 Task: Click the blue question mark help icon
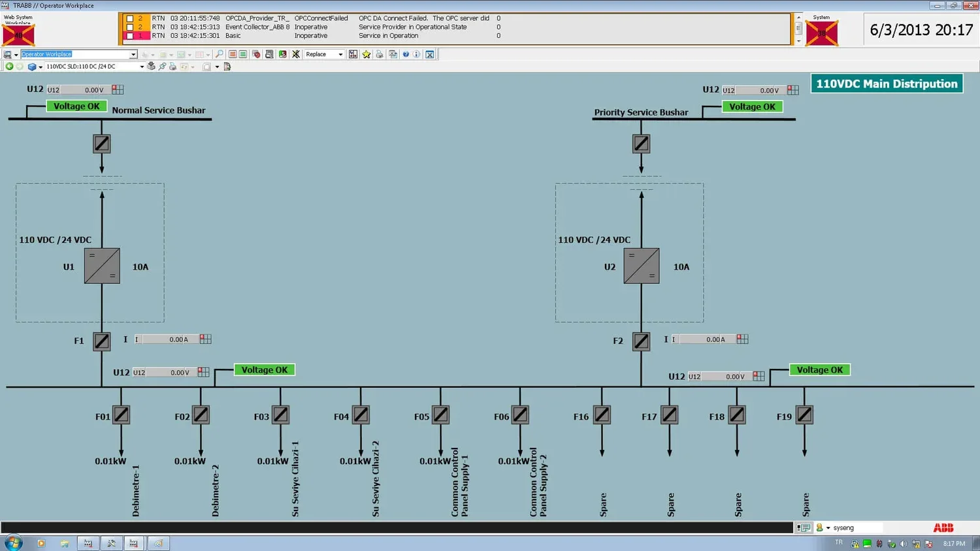pos(406,54)
